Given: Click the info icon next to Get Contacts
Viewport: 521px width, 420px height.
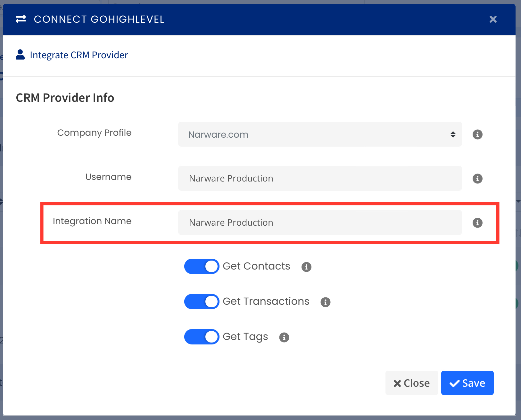Looking at the screenshot, I should pyautogui.click(x=306, y=267).
